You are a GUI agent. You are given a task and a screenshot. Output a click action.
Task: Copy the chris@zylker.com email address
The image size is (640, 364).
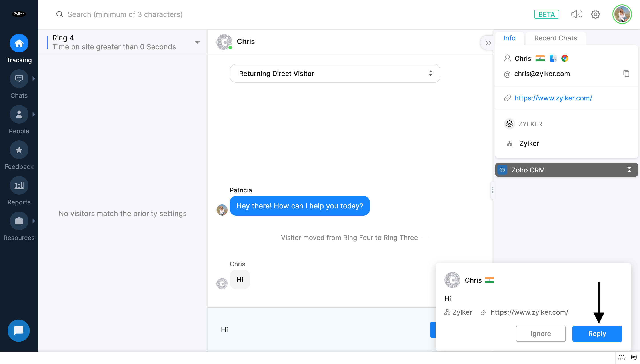(626, 74)
